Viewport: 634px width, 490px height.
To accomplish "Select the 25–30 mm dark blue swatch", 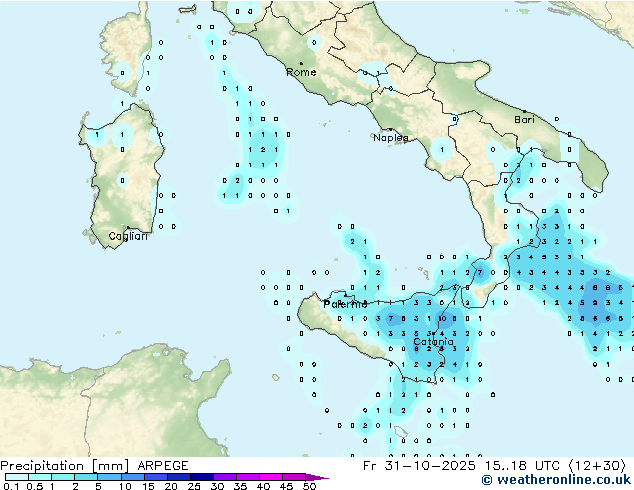I will pyautogui.click(x=201, y=477).
